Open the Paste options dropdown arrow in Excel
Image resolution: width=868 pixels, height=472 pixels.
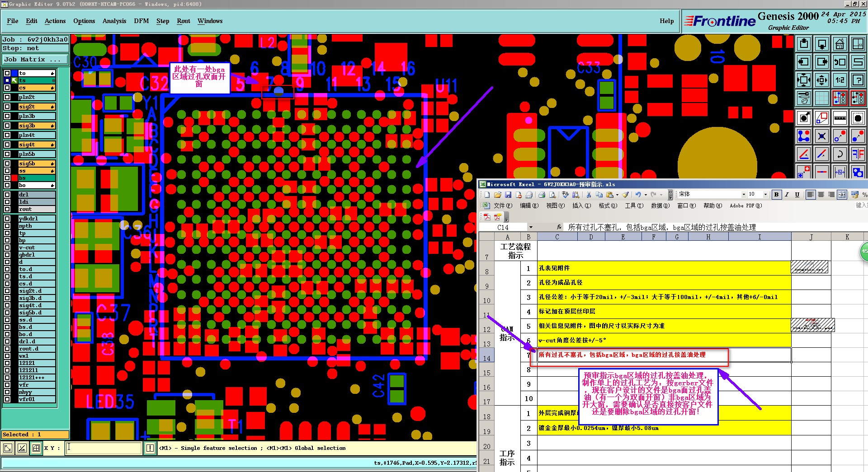point(617,195)
